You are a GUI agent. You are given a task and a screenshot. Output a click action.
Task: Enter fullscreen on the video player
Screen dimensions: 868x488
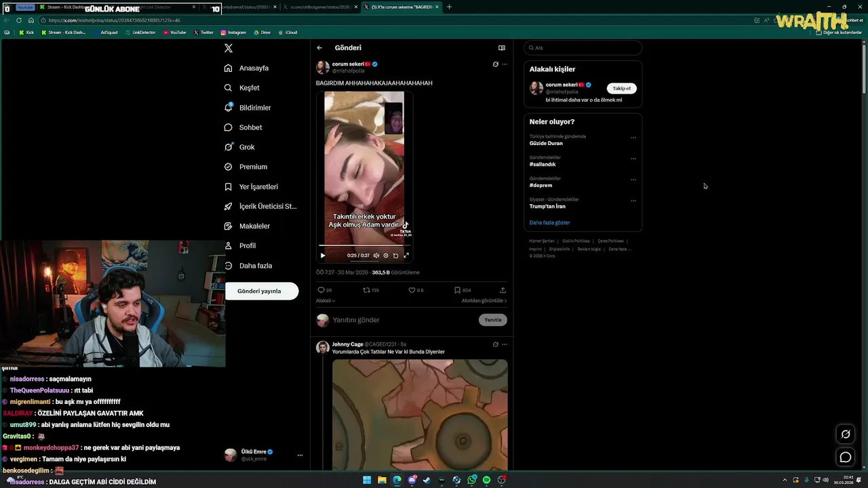point(406,256)
